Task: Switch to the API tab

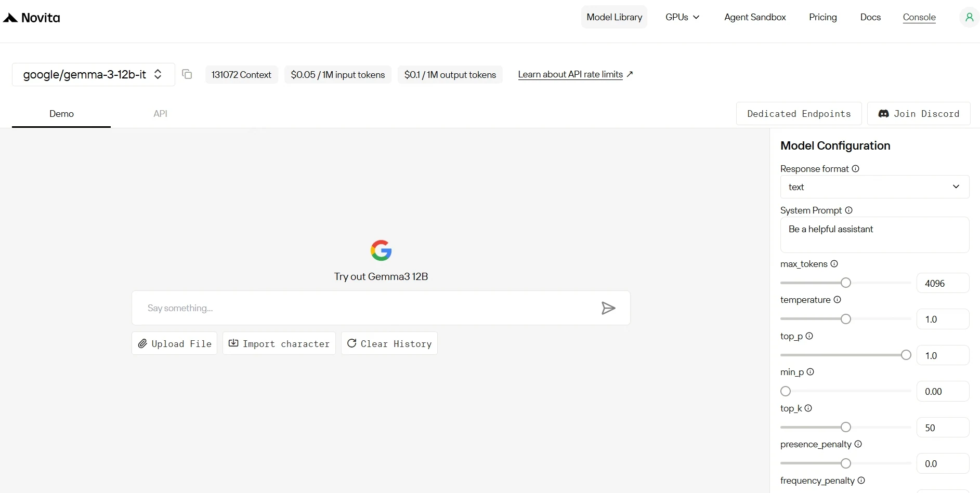Action: click(x=160, y=114)
